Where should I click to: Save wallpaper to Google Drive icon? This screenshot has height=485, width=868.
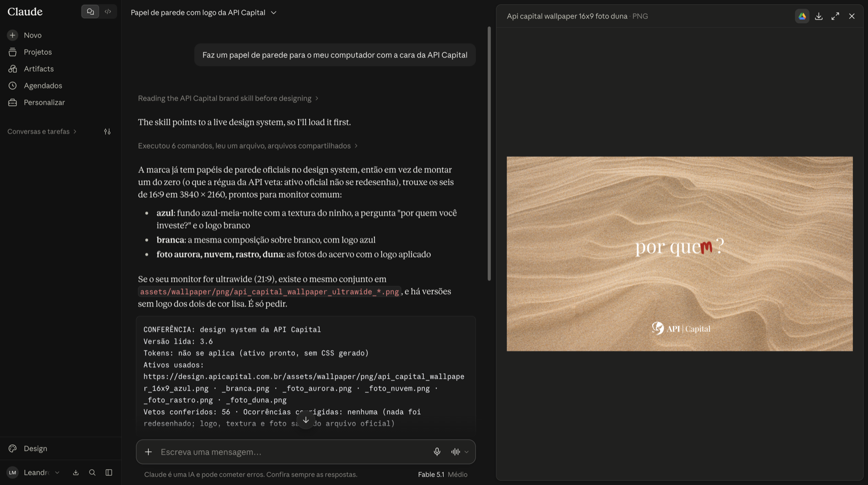802,16
